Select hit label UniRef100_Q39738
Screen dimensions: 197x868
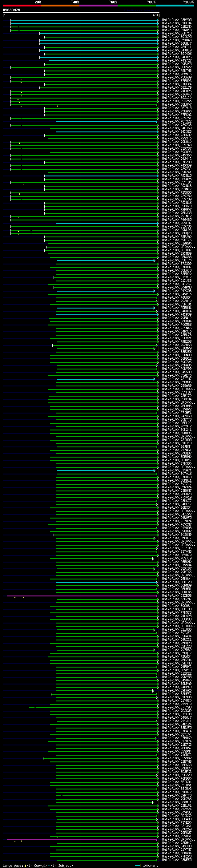point(177,125)
